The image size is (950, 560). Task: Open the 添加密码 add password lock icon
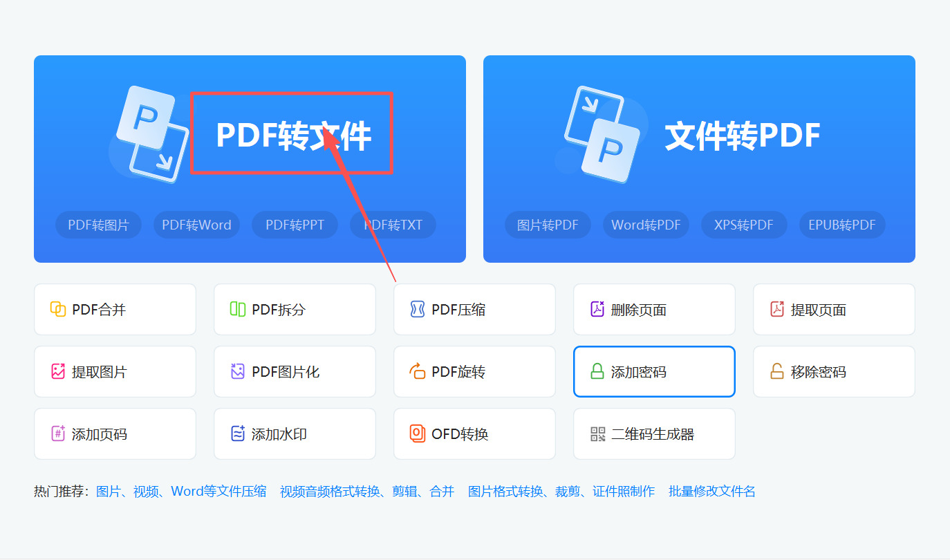click(x=597, y=371)
